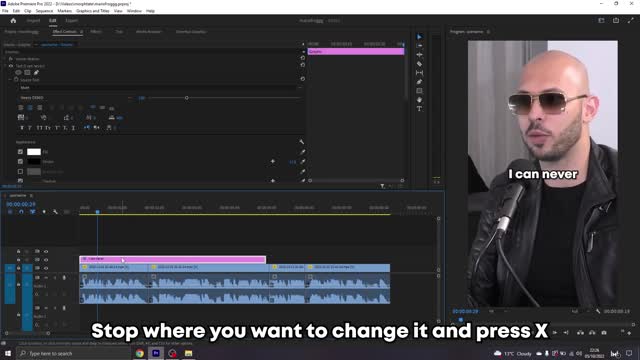Enable the Background checkbox
640x360 pixels.
(x=20, y=171)
